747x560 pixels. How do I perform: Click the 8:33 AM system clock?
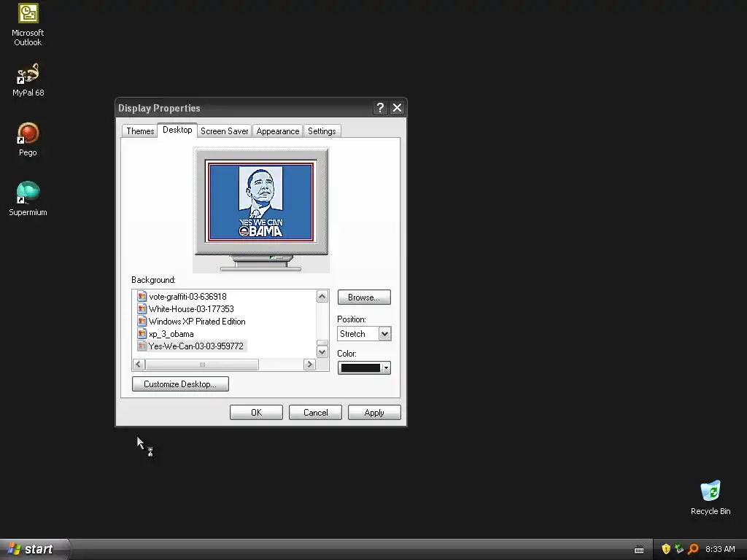(x=720, y=549)
